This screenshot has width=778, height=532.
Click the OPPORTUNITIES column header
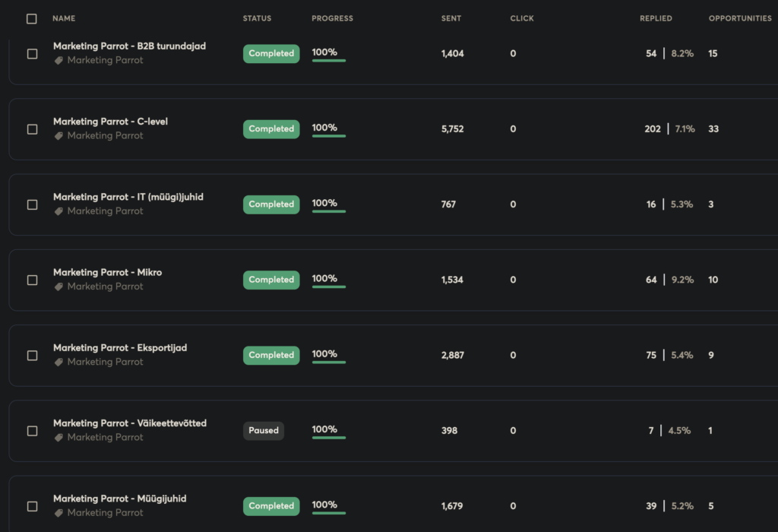tap(740, 18)
